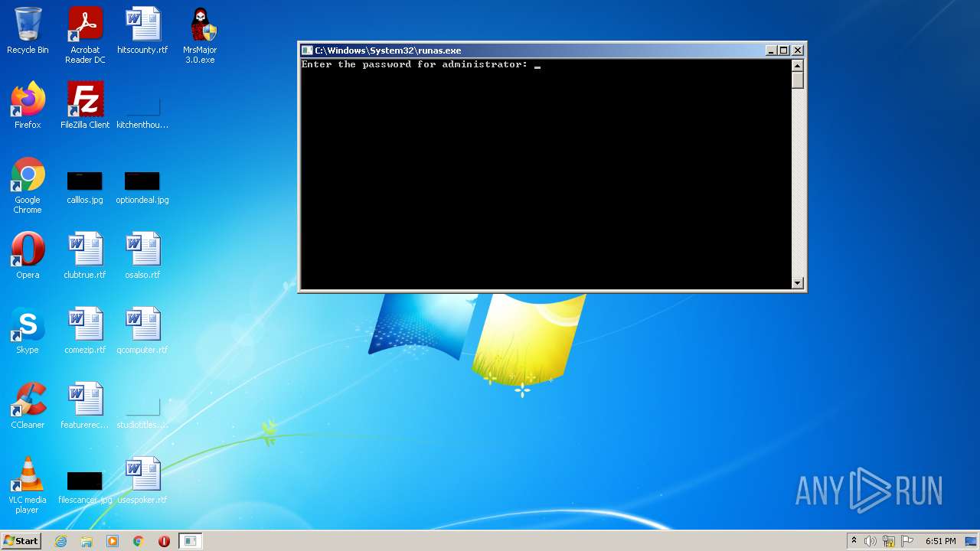The width and height of the screenshot is (980, 551).
Task: Open the Start menu
Action: tap(21, 541)
